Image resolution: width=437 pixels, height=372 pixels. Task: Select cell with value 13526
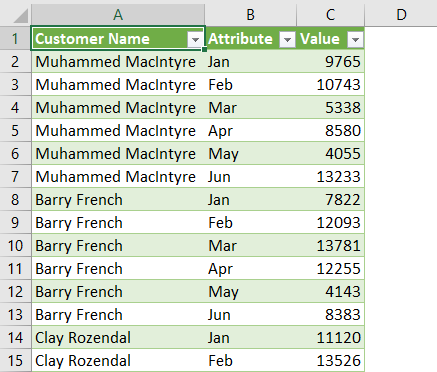(330, 361)
